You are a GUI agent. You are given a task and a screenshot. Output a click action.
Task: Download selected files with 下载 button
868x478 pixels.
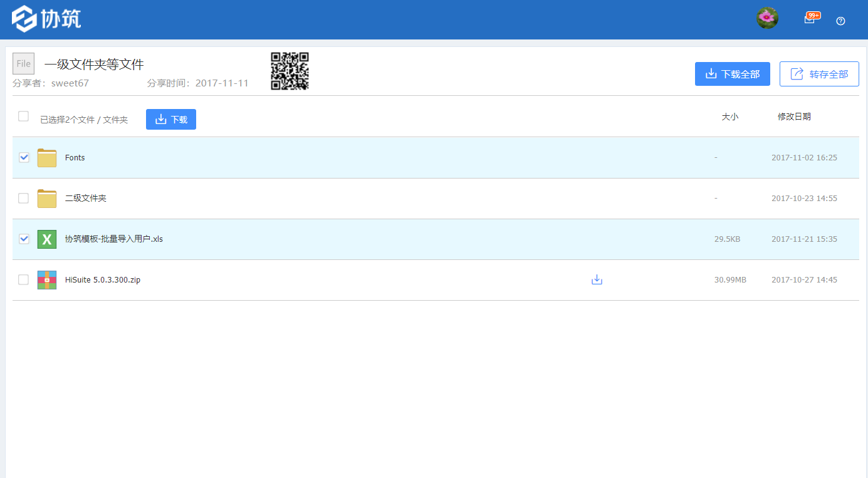(x=171, y=119)
